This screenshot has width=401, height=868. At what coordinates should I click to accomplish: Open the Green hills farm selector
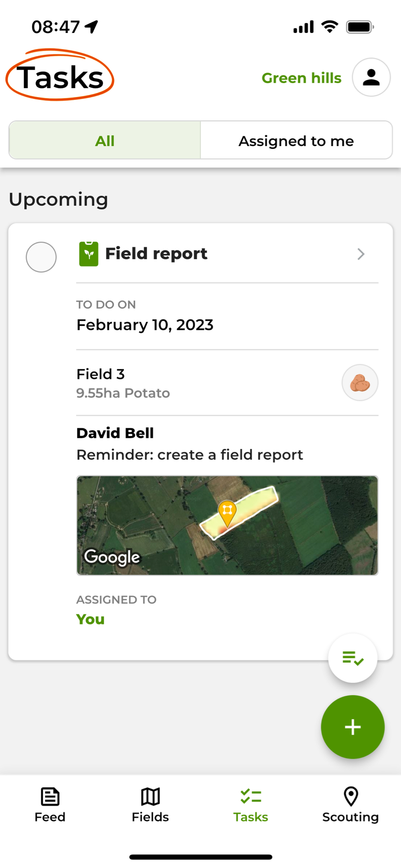[x=301, y=78]
